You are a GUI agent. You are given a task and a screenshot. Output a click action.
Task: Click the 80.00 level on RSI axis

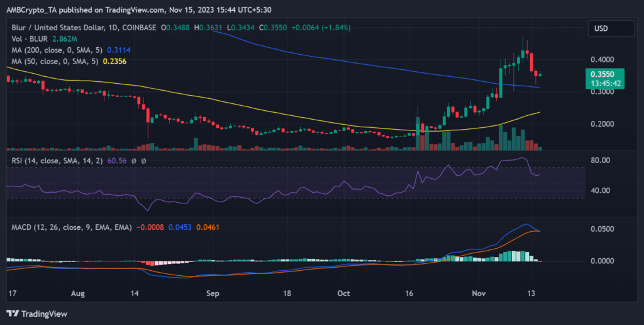602,160
